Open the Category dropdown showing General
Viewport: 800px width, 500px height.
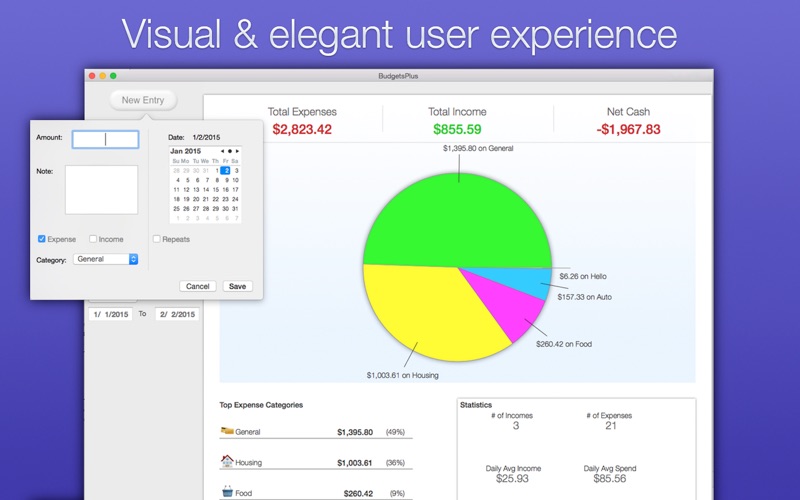pyautogui.click(x=106, y=259)
